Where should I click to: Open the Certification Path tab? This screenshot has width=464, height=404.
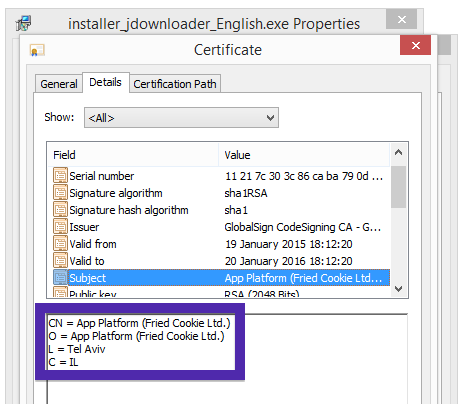(x=175, y=84)
